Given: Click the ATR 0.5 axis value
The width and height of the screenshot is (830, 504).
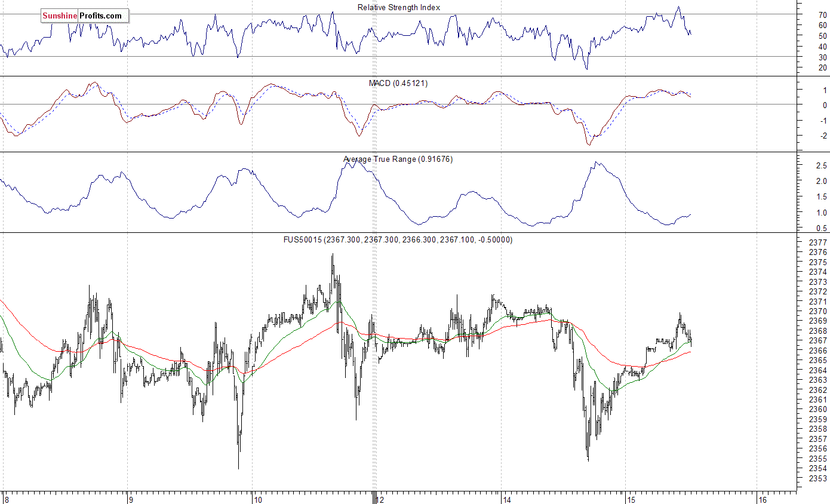Looking at the screenshot, I should pyautogui.click(x=821, y=229).
